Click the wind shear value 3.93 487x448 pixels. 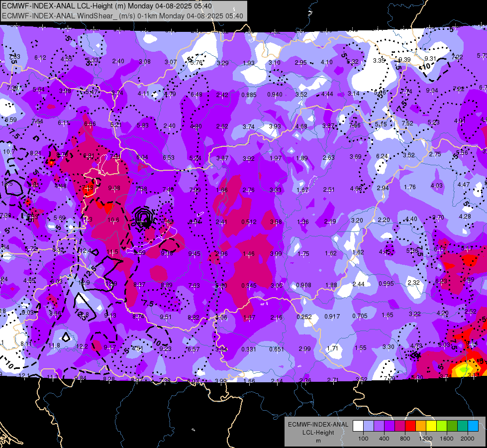(x=275, y=126)
